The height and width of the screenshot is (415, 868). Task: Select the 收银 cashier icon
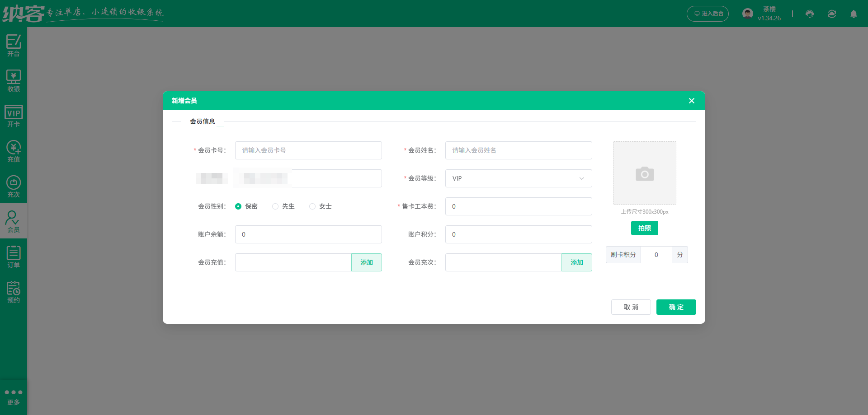14,80
